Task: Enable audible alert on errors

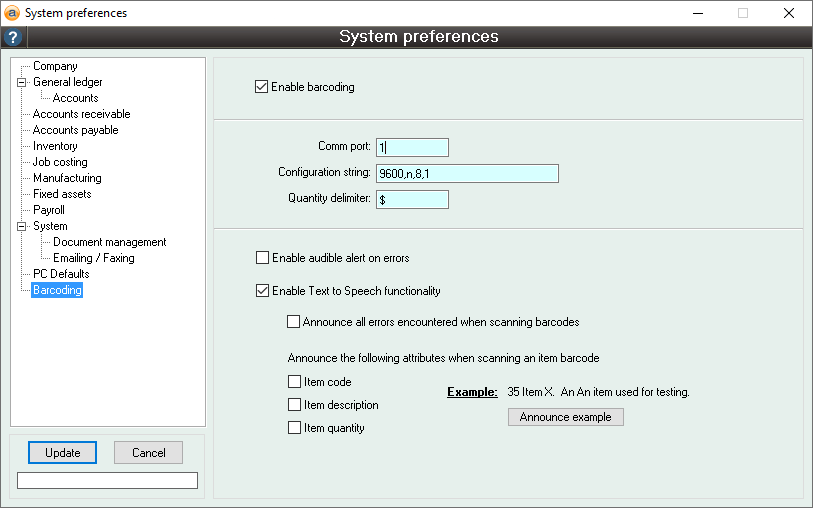Action: point(262,258)
